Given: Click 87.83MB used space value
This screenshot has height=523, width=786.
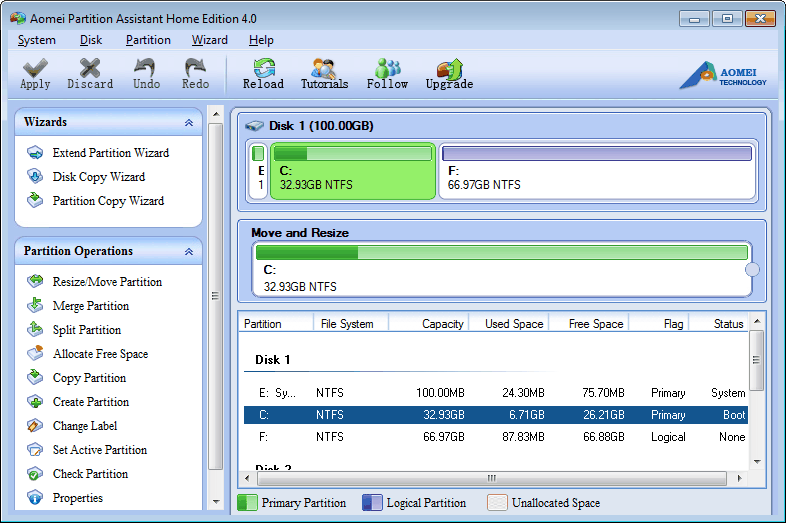Looking at the screenshot, I should tap(523, 437).
